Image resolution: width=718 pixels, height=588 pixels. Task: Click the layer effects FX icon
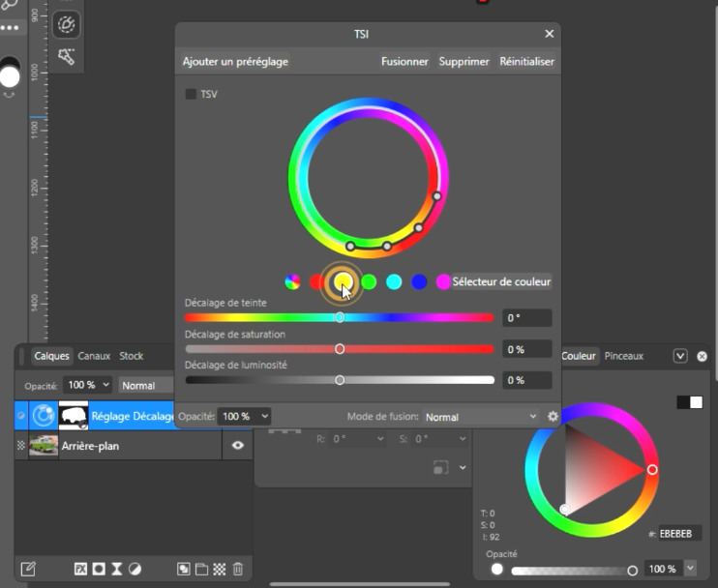[81, 569]
